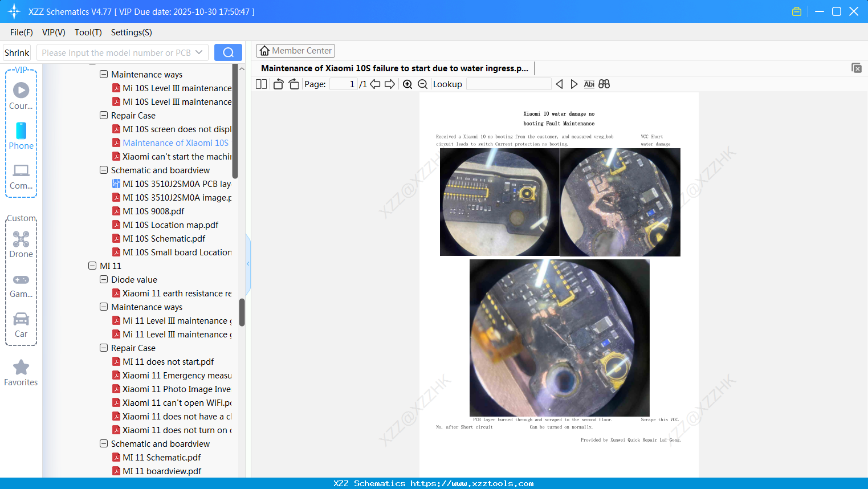Collapse Repair Case above MI 11 does not start
This screenshot has height=489, width=868.
(104, 348)
